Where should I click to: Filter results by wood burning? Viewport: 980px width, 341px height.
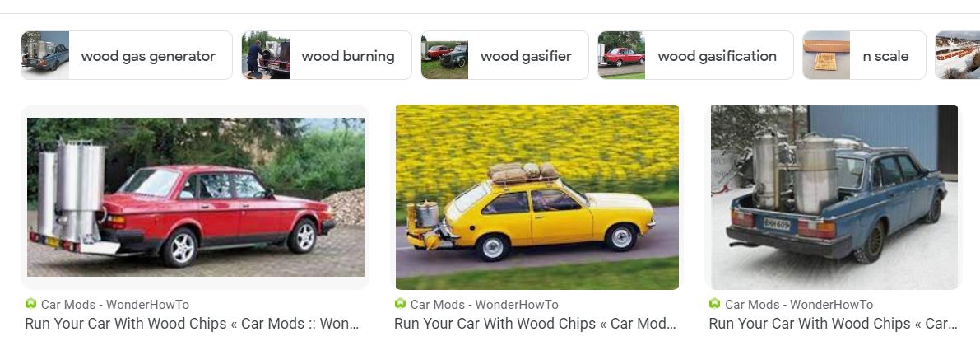[x=327, y=55]
